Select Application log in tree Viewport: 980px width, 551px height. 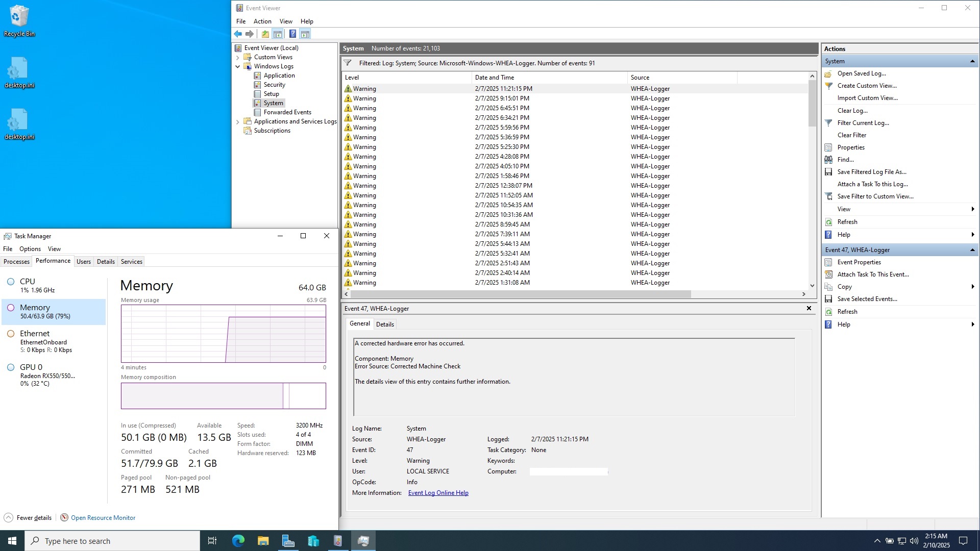point(279,76)
